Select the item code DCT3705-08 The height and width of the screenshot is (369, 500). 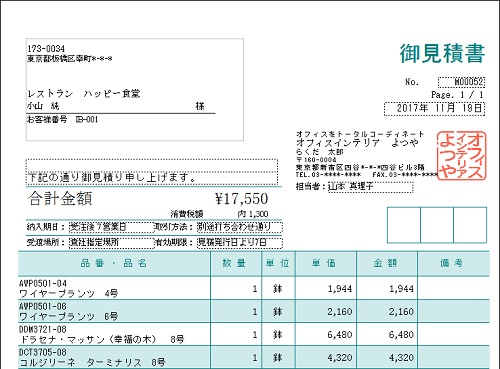(x=43, y=352)
